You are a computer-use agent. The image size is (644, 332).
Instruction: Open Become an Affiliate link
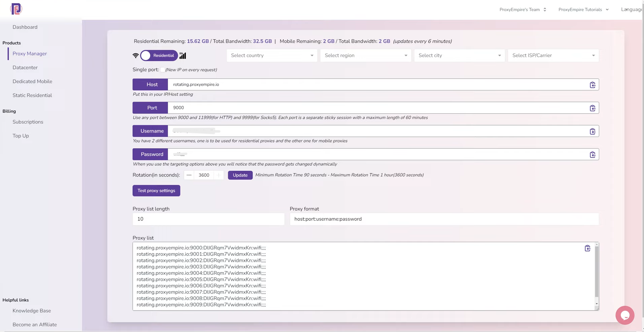[35, 325]
